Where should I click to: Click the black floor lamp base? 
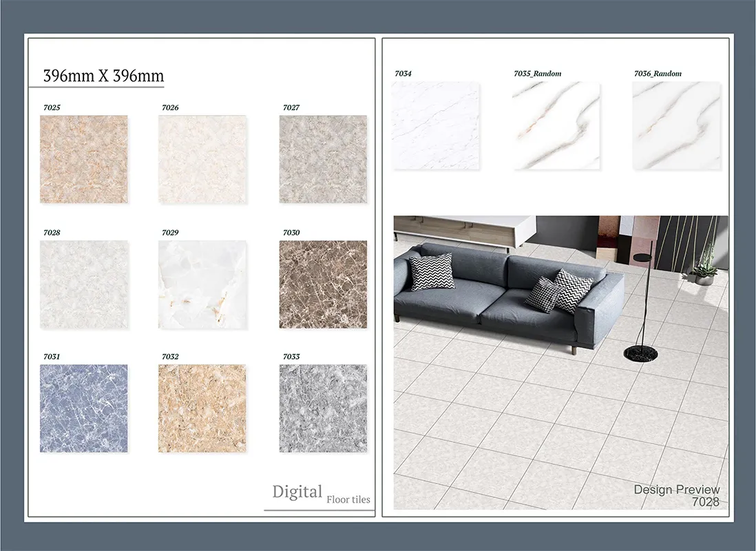coord(640,354)
